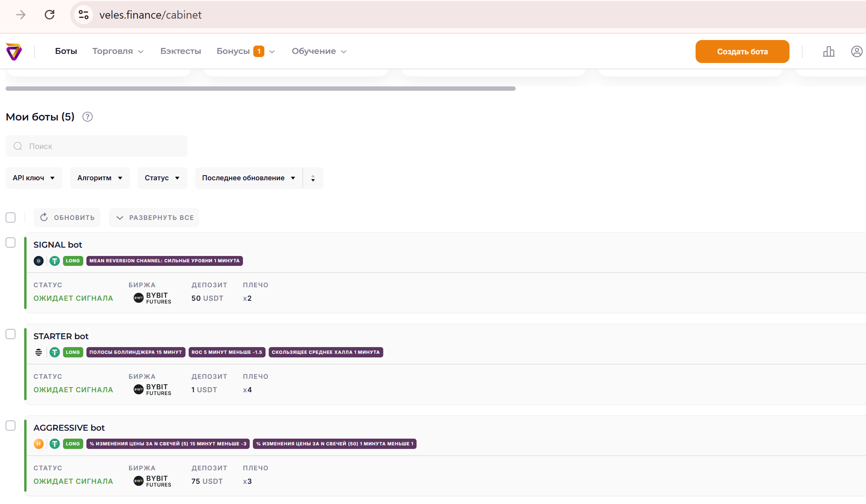Open the API ключ filter dropdown
The image size is (866, 504).
[34, 178]
